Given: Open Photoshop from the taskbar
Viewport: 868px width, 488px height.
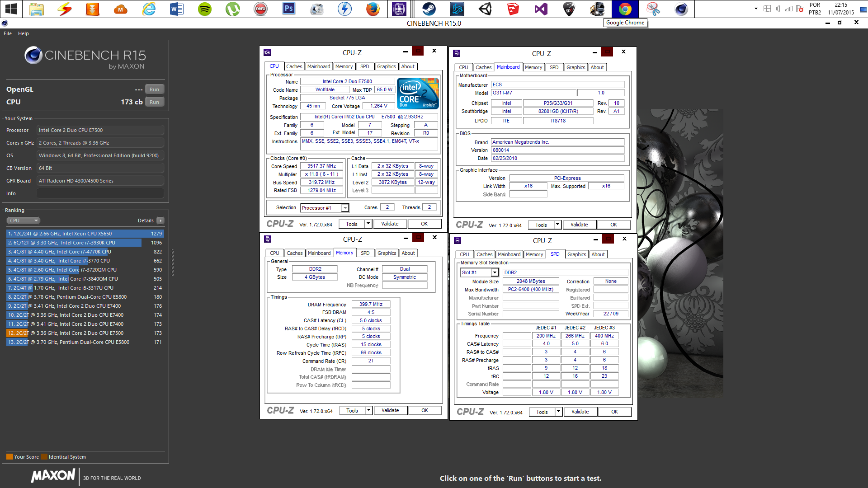Looking at the screenshot, I should pyautogui.click(x=289, y=9).
